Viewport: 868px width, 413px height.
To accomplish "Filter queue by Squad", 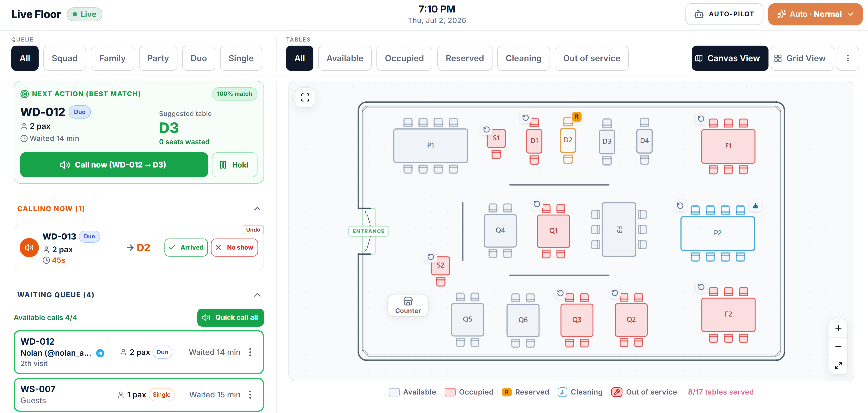I will (x=65, y=58).
